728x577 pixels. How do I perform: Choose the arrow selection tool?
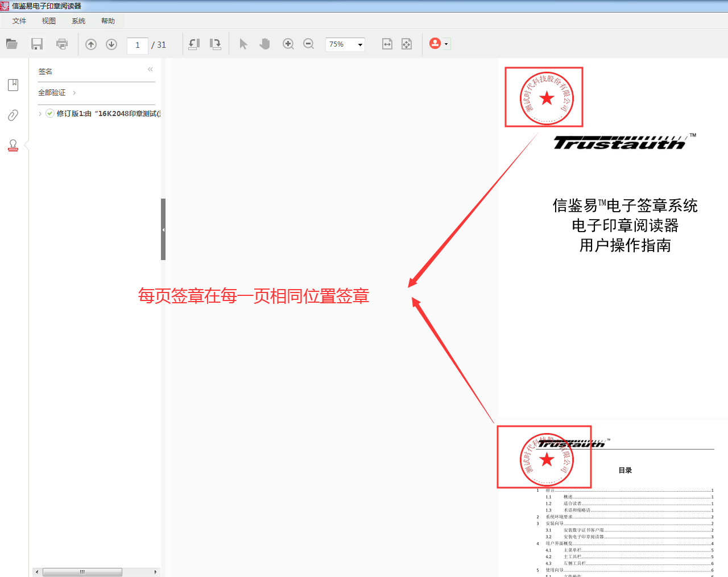pos(243,44)
